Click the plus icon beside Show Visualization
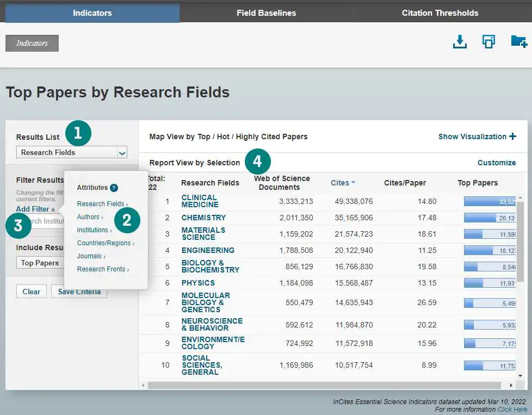 [512, 137]
